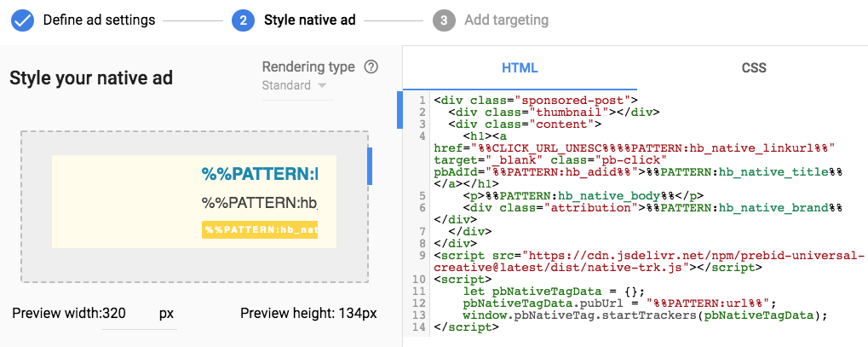Click the blue handle on preview's right edge
This screenshot has height=347, width=868.
[x=370, y=166]
